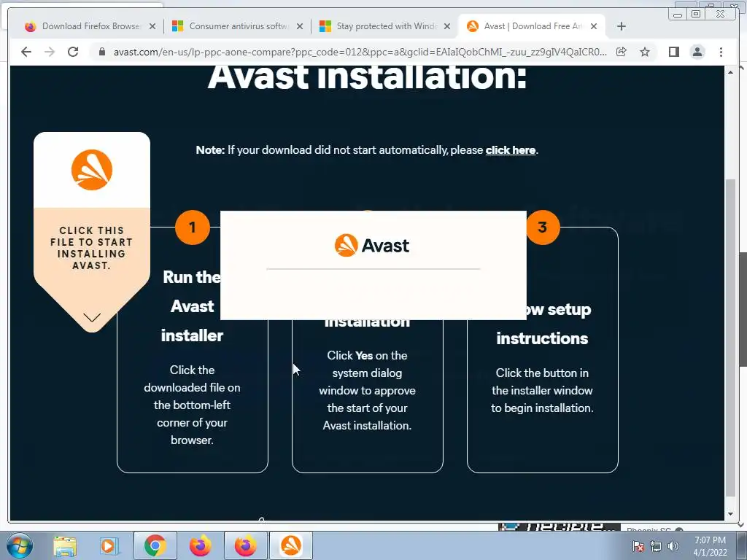Open a new browser tab
747x560 pixels.
(x=622, y=26)
